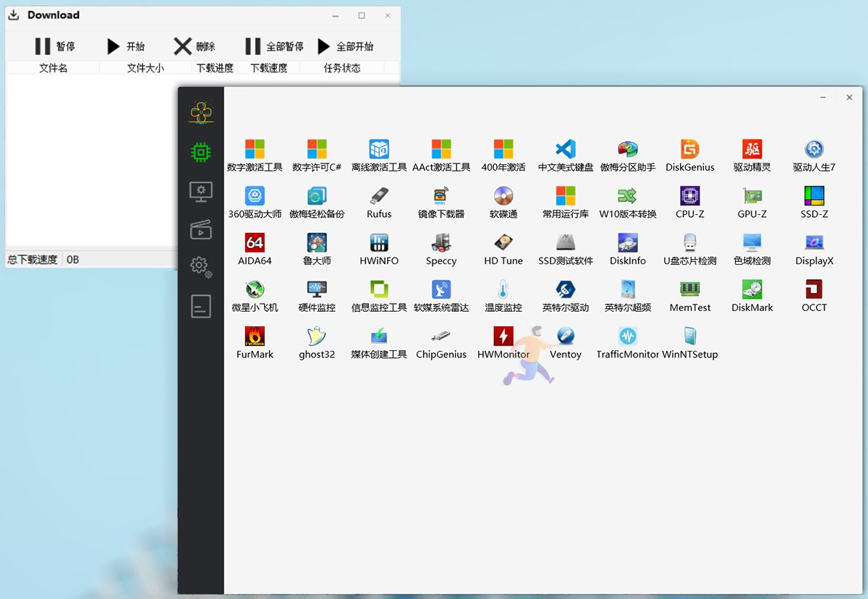Click the 文件名 column header
Screen dimensions: 868x599
click(x=53, y=68)
